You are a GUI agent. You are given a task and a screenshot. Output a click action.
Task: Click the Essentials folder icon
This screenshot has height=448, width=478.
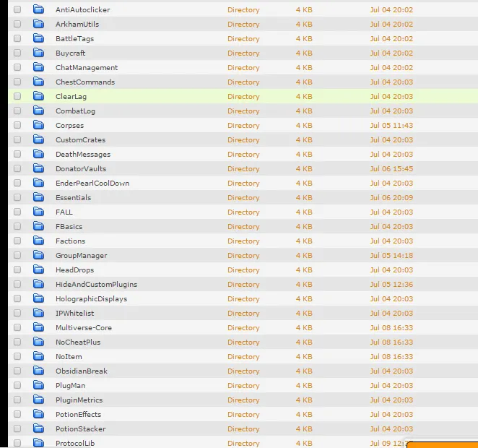click(38, 197)
